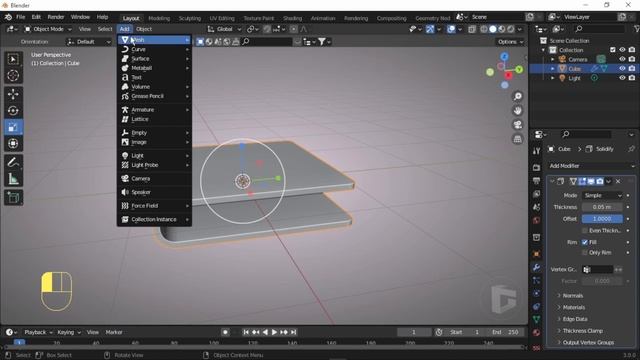Open the Object Mode dropdown
Screen dimensions: 640x360
point(48,29)
